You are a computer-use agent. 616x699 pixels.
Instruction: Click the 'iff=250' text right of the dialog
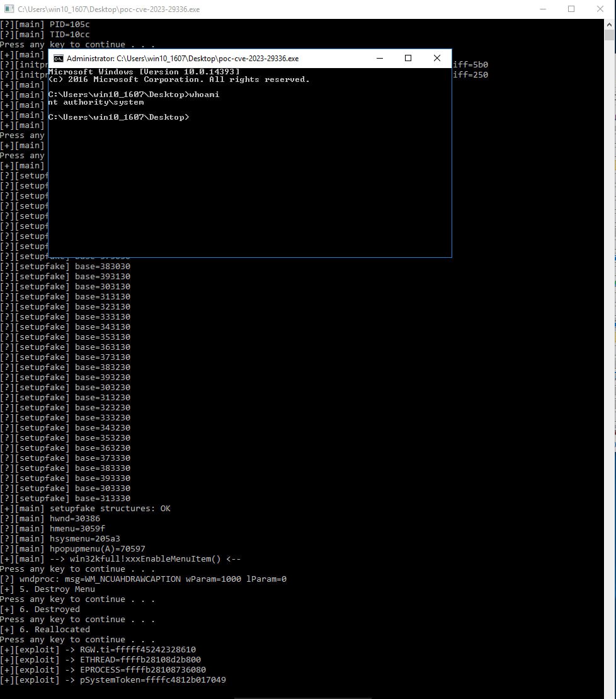pyautogui.click(x=471, y=75)
